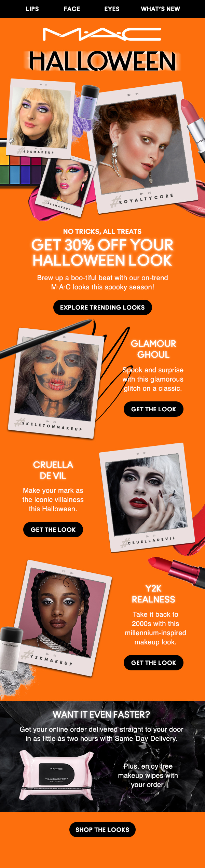Open the #ROYALTYCORE polaroid photo

pyautogui.click(x=142, y=147)
